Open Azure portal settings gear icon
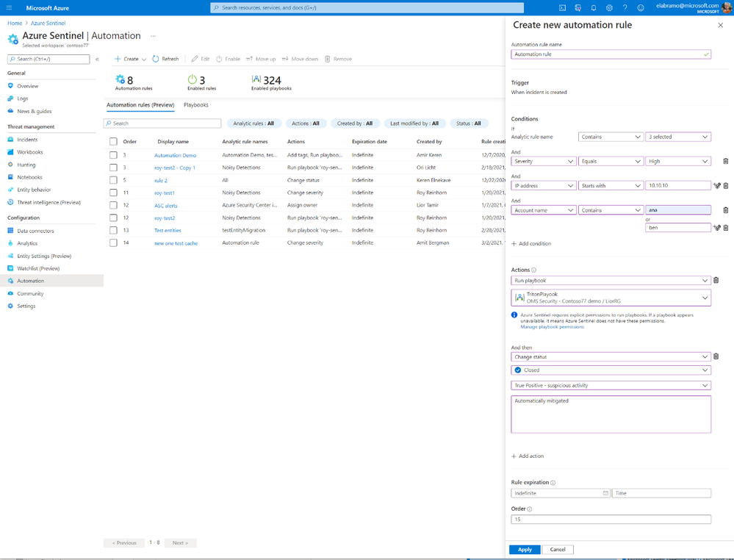This screenshot has width=734, height=560. (609, 8)
